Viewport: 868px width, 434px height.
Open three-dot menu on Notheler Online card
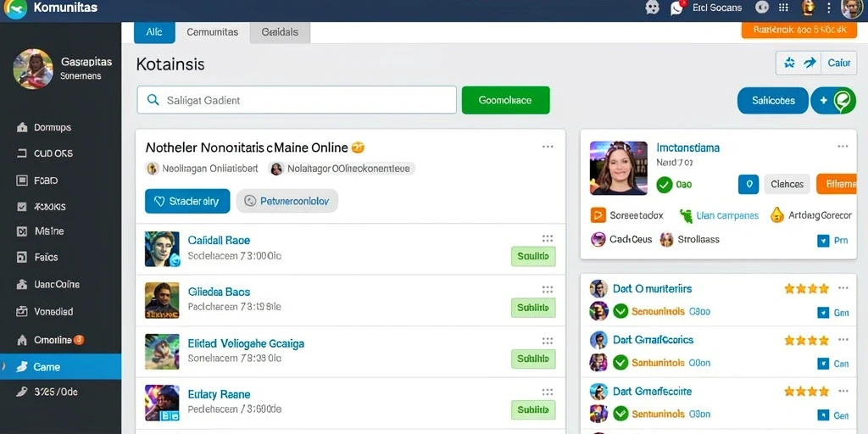point(548,147)
